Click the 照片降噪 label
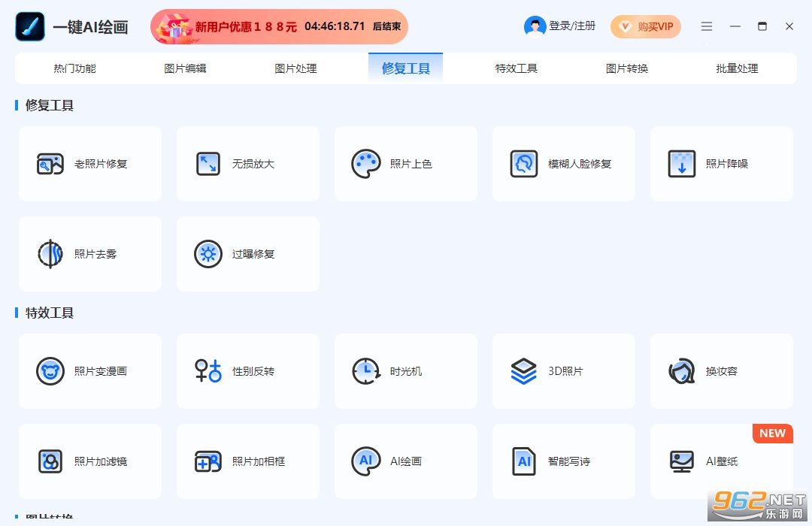The image size is (812, 526). [x=727, y=164]
